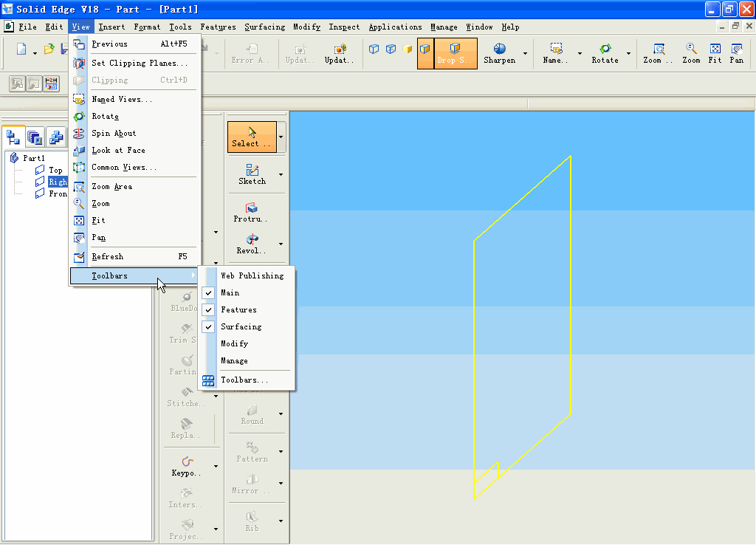756x545 pixels.
Task: Activate the Select tool
Action: click(252, 137)
